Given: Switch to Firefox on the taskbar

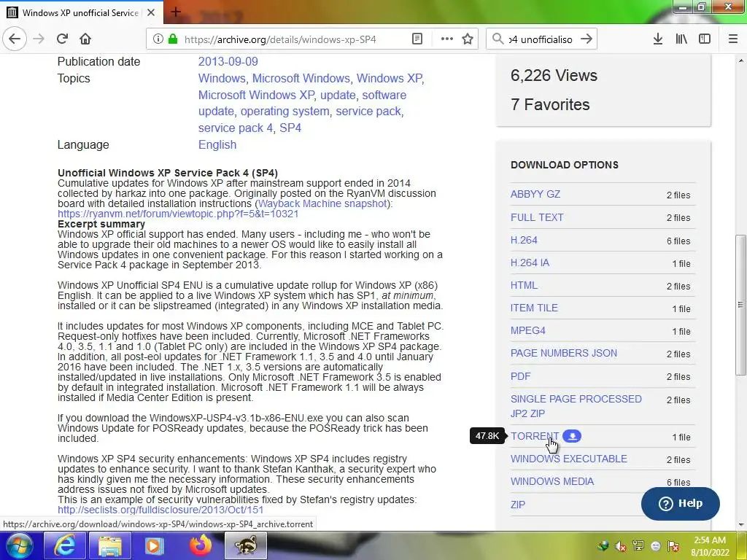Looking at the screenshot, I should pos(201,545).
